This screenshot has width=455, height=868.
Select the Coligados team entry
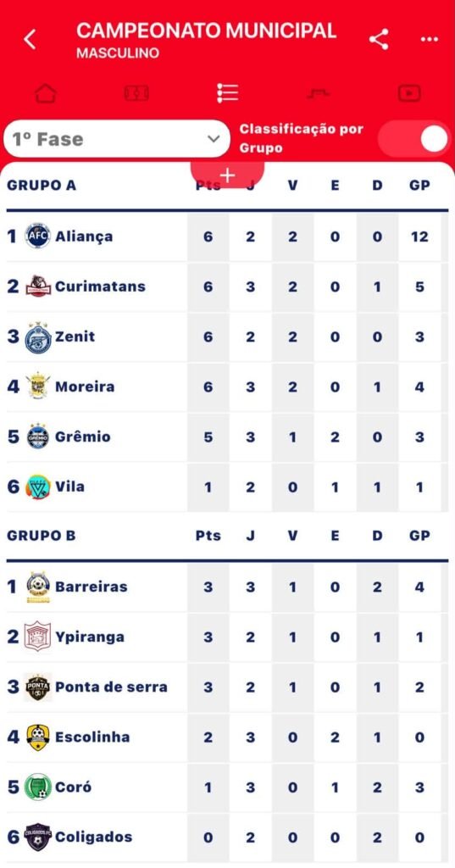pyautogui.click(x=227, y=837)
